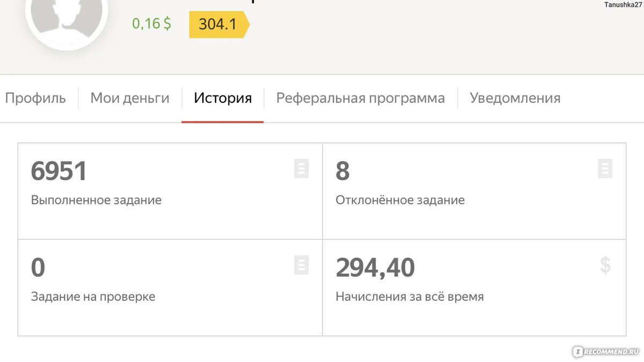Click the Начисления за всё время label

[409, 296]
